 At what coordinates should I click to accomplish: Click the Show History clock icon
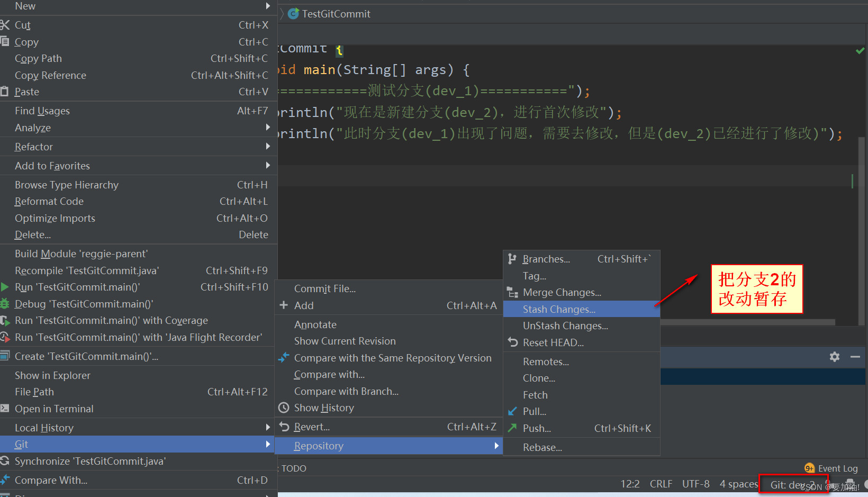(x=284, y=408)
